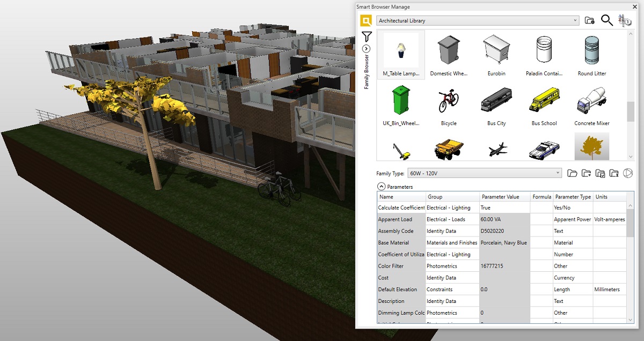Click the Units column header
The width and height of the screenshot is (644, 341).
(609, 197)
